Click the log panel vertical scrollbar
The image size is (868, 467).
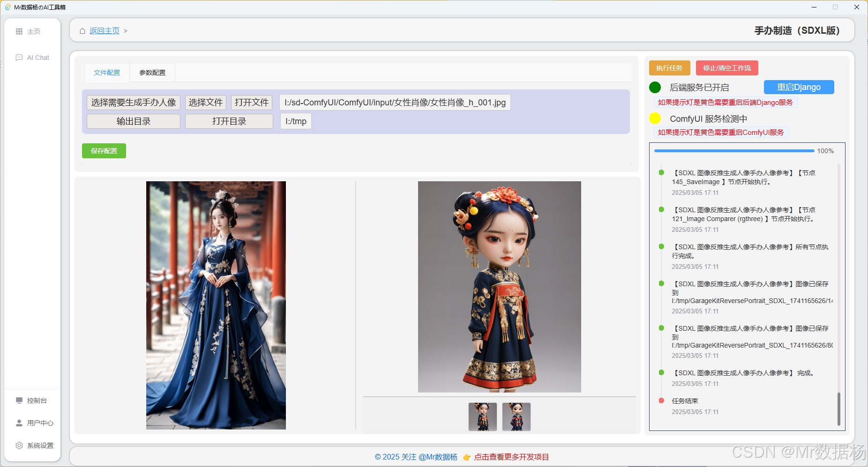point(838,408)
